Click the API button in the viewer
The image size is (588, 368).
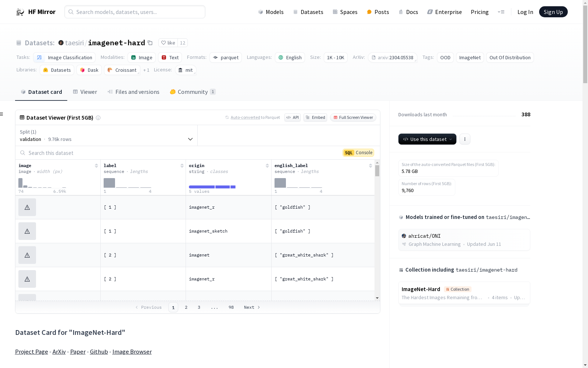(x=293, y=117)
